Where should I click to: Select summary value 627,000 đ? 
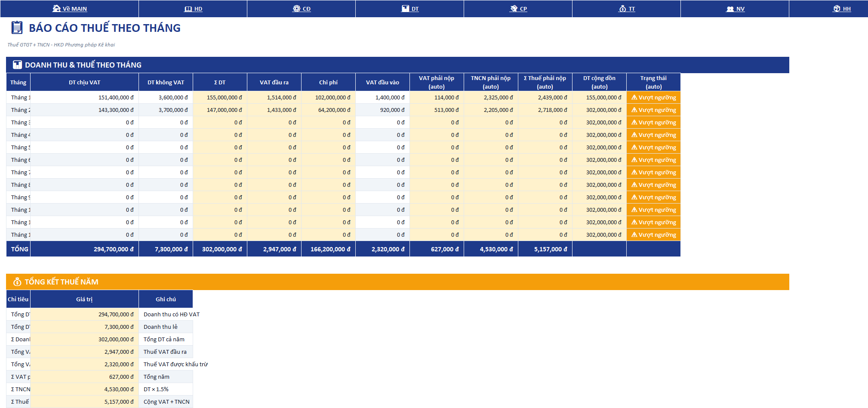pyautogui.click(x=84, y=377)
